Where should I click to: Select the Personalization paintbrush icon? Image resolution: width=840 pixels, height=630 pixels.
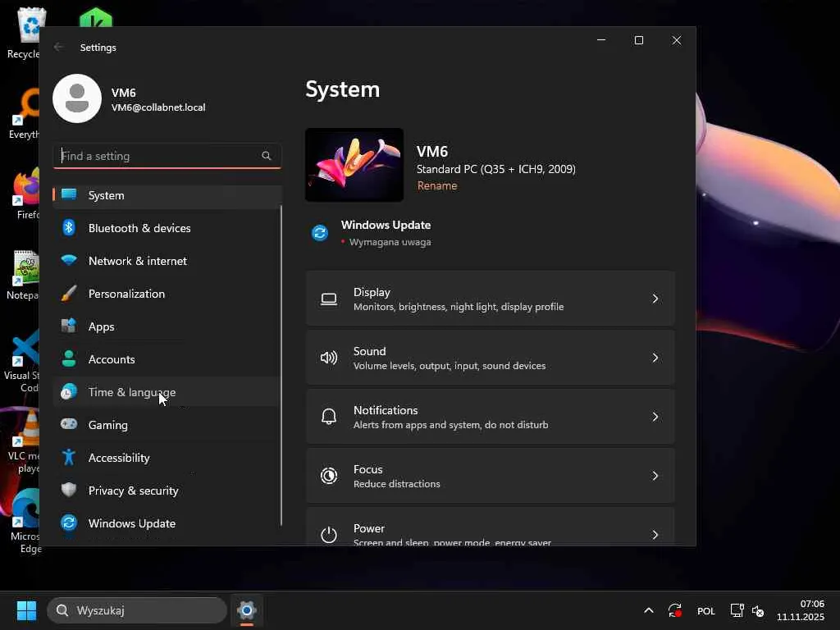(x=69, y=294)
